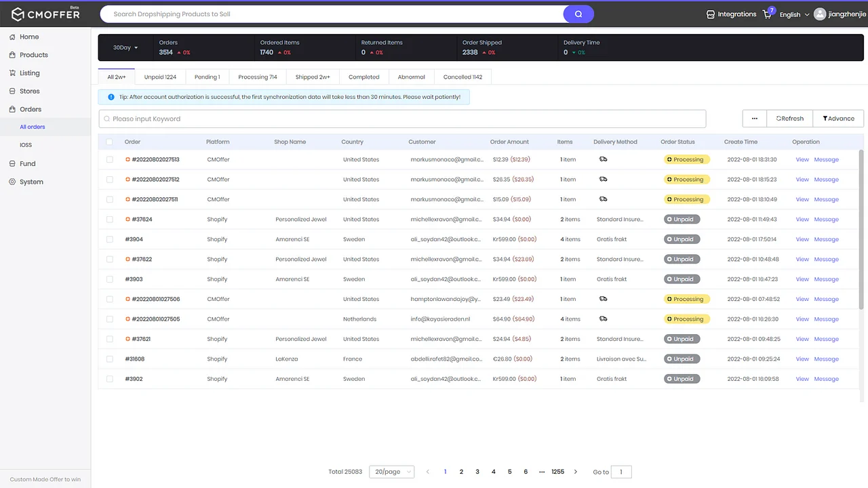Click Refresh to reload the order list
The image size is (868, 488).
[x=789, y=118]
